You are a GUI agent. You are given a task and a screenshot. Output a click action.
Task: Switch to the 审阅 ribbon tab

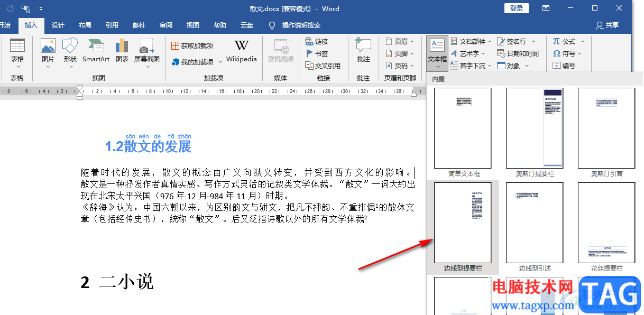click(x=166, y=25)
